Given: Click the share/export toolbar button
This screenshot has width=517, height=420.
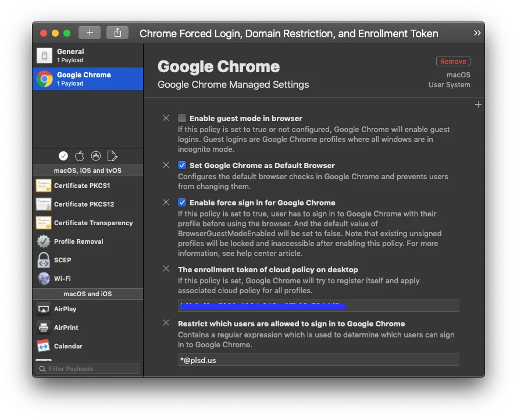Looking at the screenshot, I should [117, 33].
